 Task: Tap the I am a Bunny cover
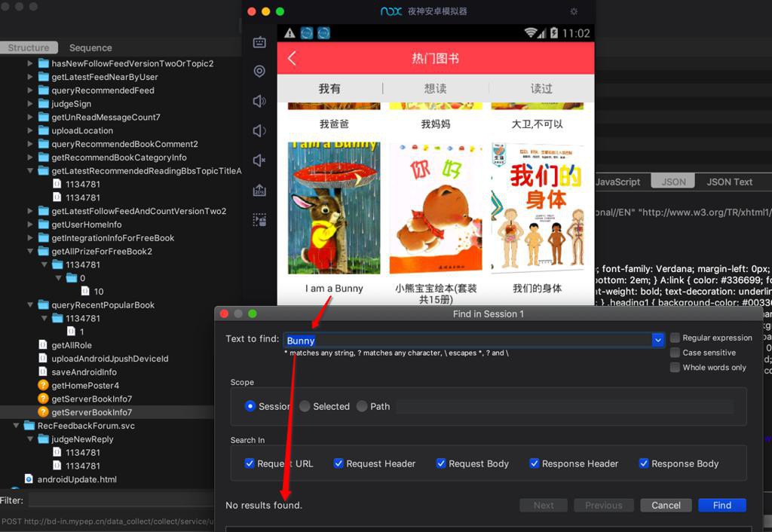click(334, 208)
